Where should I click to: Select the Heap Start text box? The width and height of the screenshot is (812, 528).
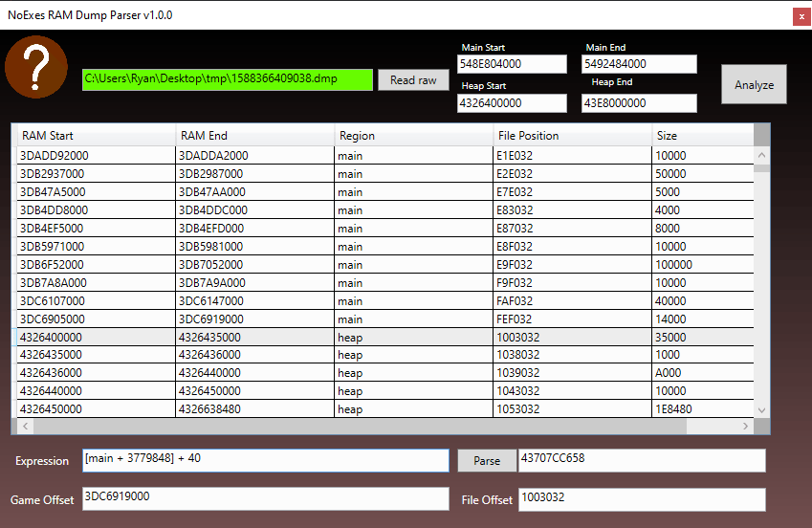tap(512, 103)
